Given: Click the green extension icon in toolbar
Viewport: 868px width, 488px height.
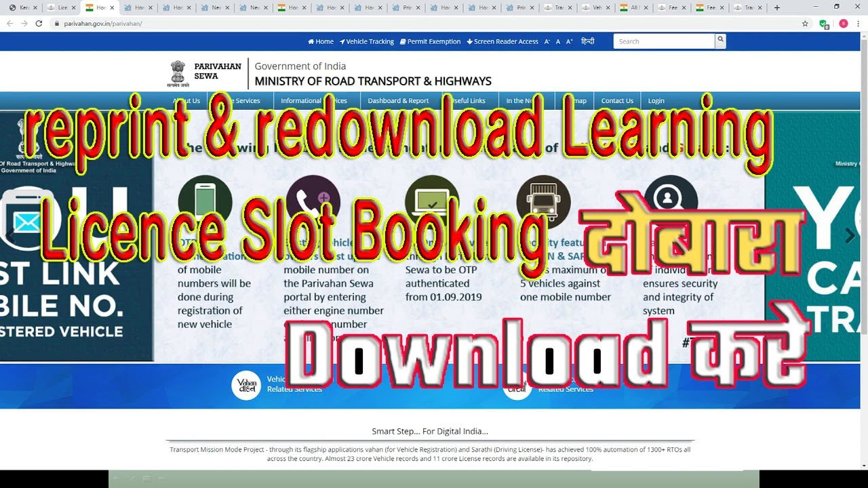Looking at the screenshot, I should [x=824, y=23].
